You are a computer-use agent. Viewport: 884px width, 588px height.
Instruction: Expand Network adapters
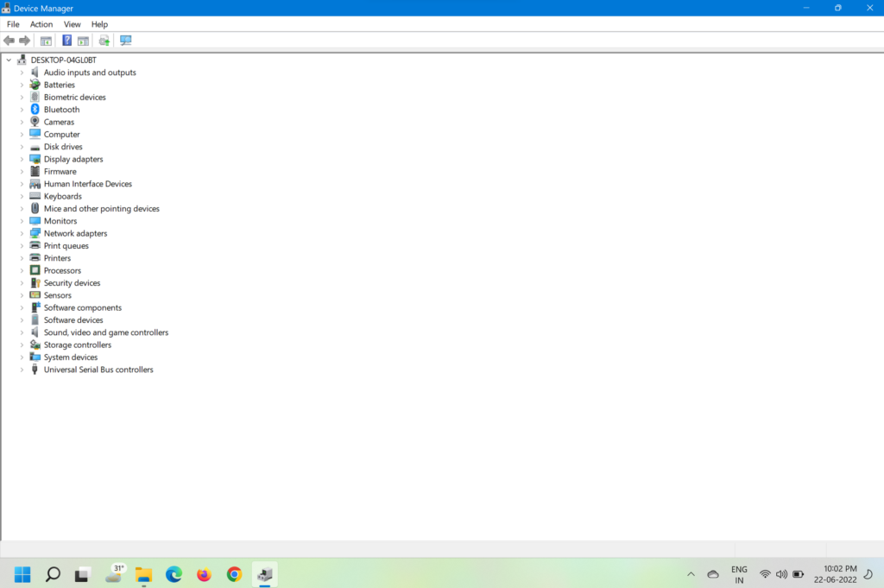click(x=22, y=233)
